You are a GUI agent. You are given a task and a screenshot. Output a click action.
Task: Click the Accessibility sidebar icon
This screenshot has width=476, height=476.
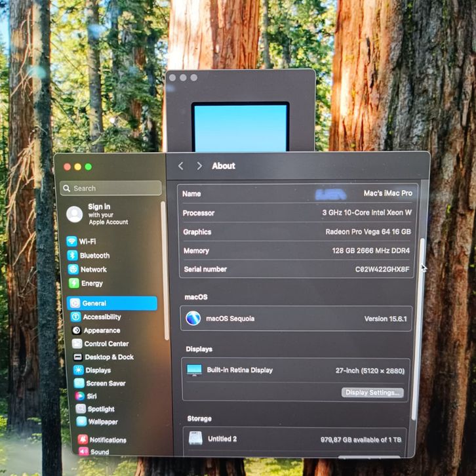click(x=76, y=317)
